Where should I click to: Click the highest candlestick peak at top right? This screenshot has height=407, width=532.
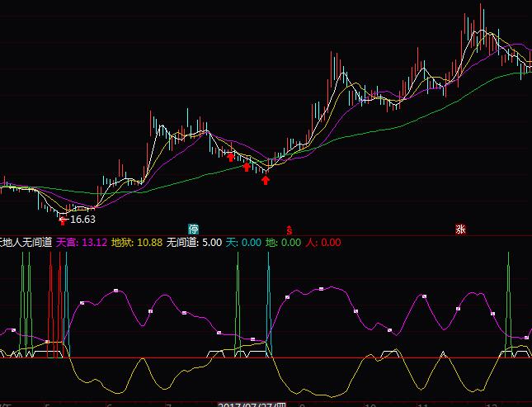(482, 8)
